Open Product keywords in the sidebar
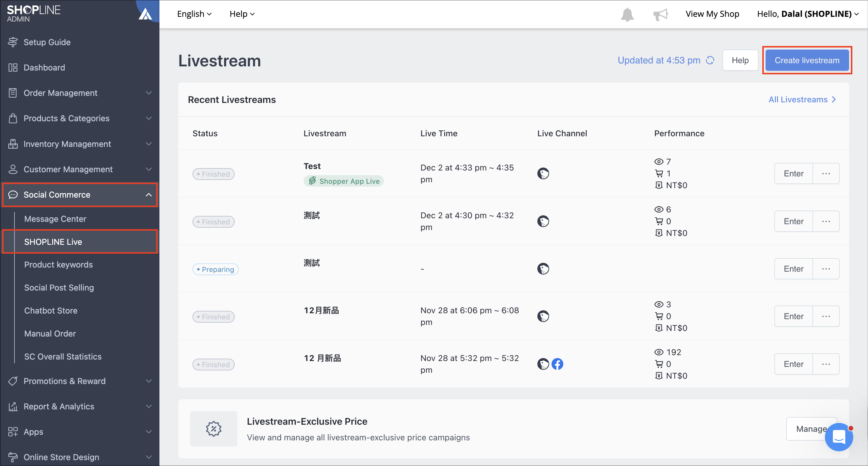Screen dimensions: 868x466 pyautogui.click(x=58, y=265)
